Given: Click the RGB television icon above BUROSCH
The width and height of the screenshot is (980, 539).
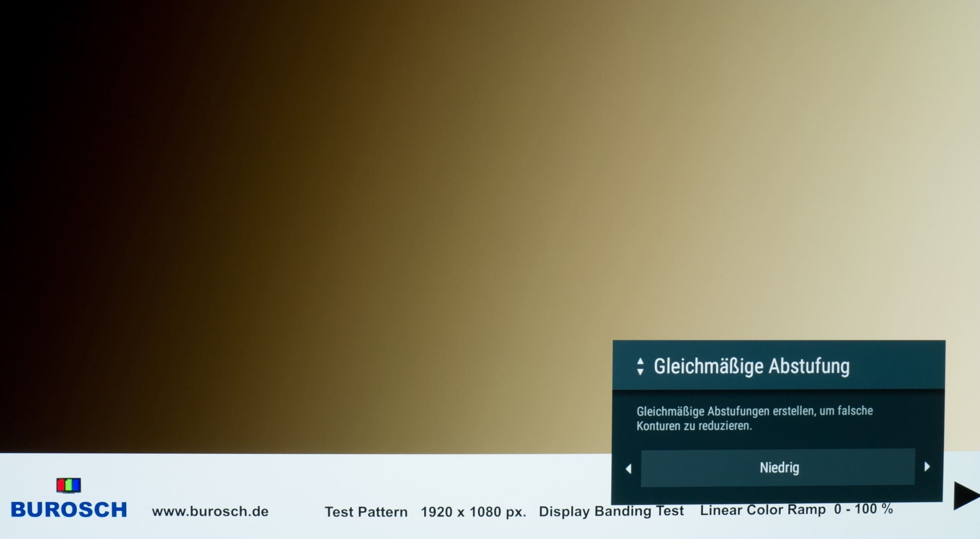Looking at the screenshot, I should pos(69,485).
